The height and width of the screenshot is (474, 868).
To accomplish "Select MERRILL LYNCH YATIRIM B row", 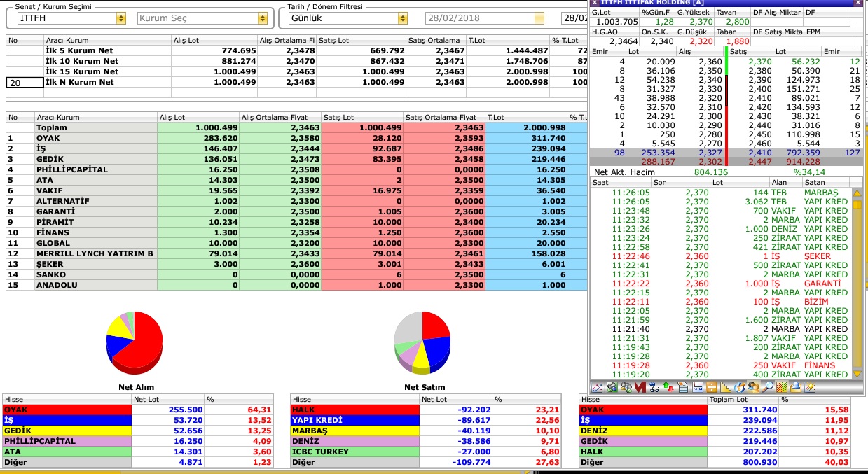I will click(298, 253).
